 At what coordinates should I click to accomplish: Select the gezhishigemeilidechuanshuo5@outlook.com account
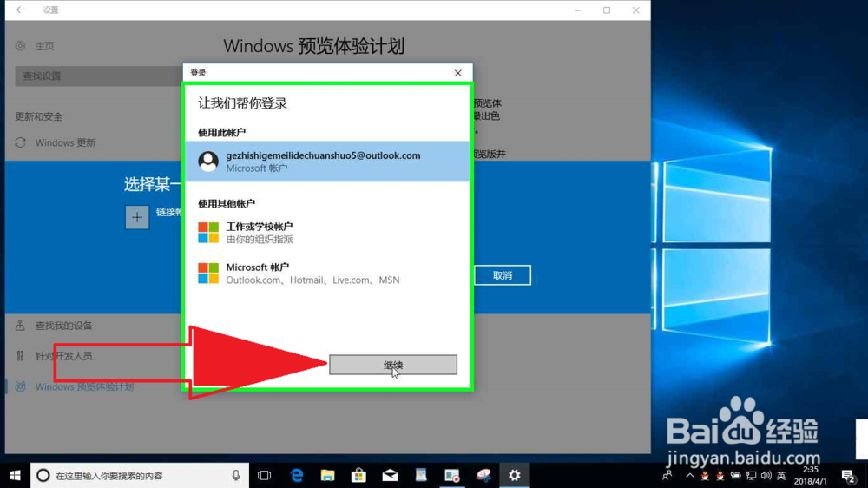(x=328, y=162)
